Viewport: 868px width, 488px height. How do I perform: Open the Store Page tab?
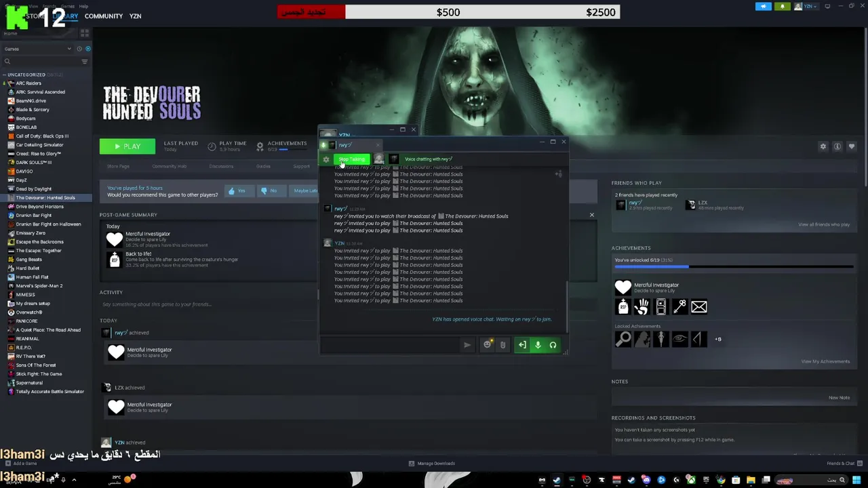coord(118,166)
